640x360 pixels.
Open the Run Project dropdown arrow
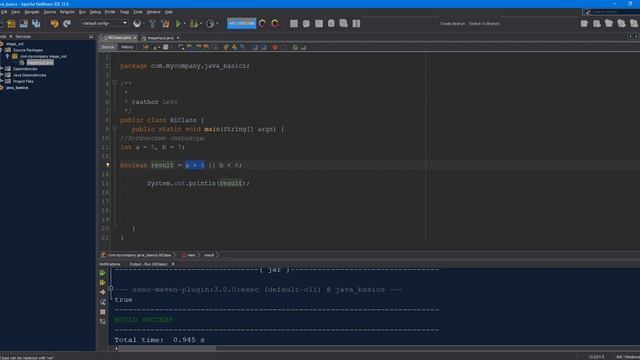185,24
